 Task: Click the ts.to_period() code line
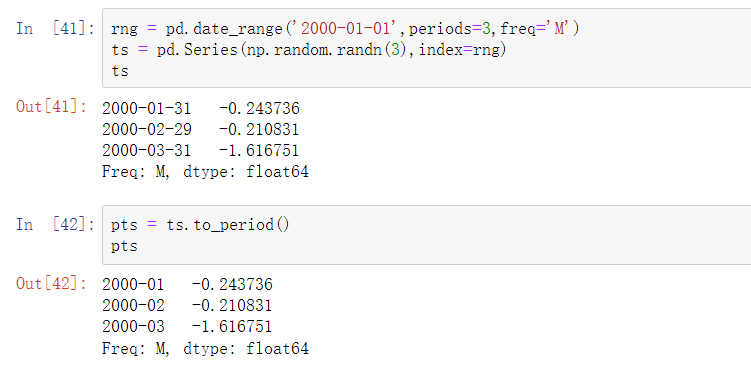200,225
